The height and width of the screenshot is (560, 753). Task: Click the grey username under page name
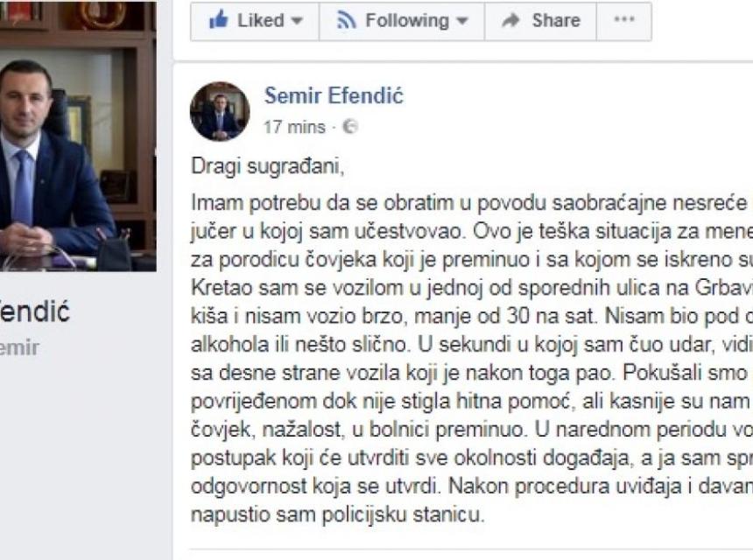click(19, 347)
